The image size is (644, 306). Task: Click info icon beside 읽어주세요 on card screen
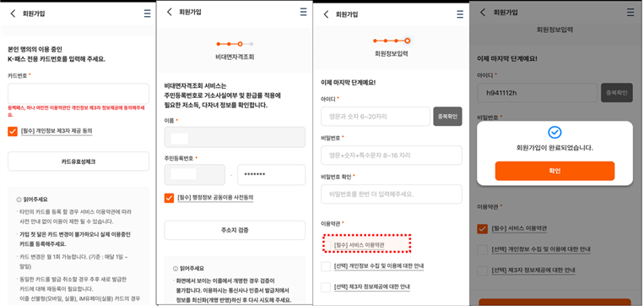coord(19,199)
